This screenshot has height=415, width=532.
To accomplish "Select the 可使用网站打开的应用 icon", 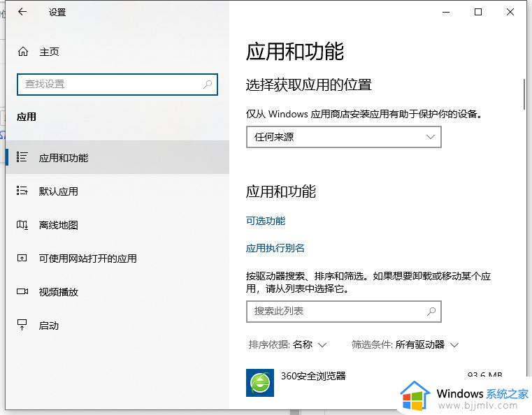I will (x=22, y=258).
